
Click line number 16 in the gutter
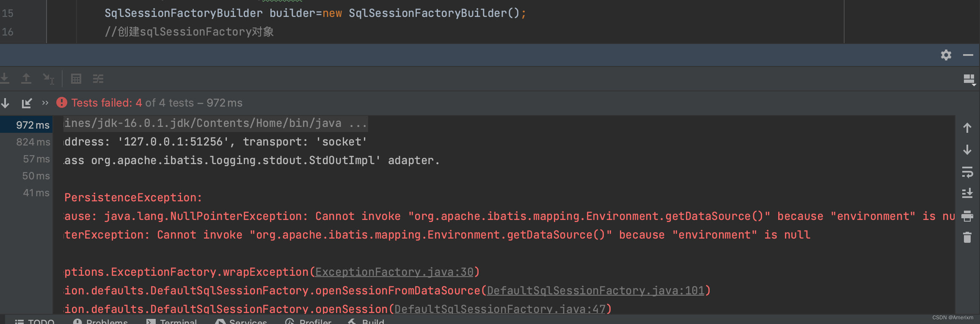8,32
